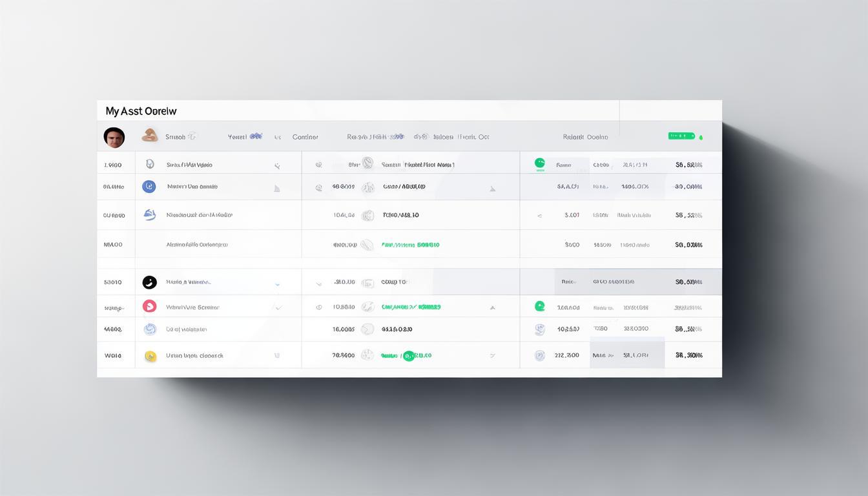Select the blue circle asset icon

tap(149, 187)
